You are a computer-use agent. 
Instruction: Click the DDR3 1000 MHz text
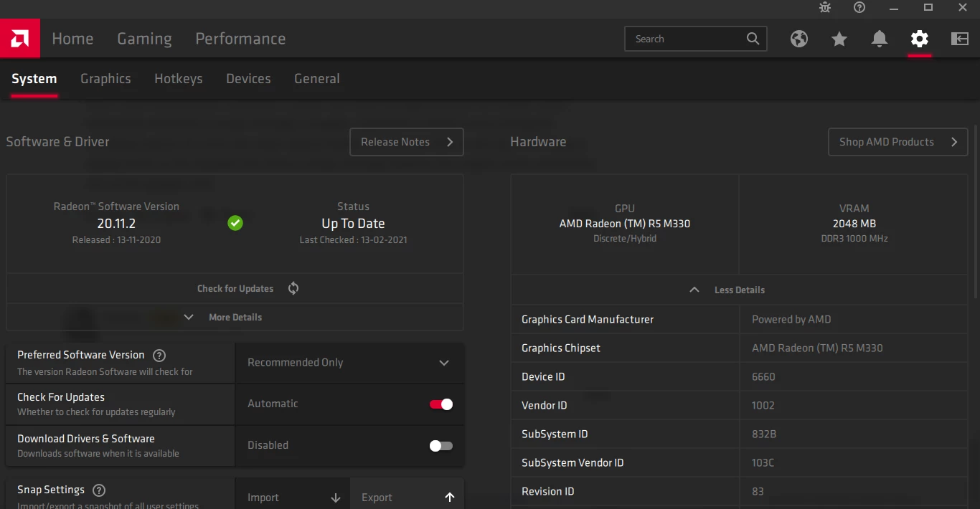point(854,239)
